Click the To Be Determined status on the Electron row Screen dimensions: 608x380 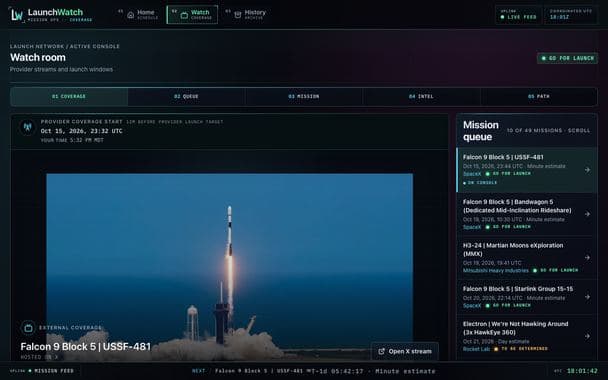pos(521,349)
